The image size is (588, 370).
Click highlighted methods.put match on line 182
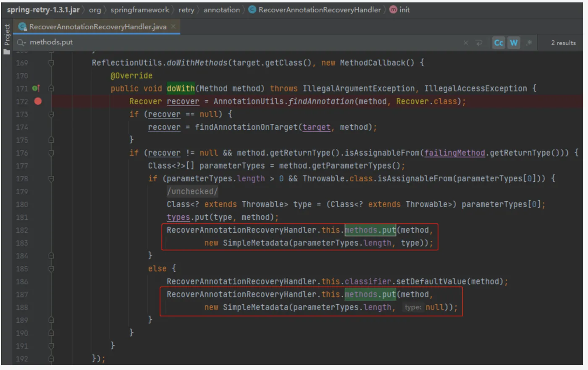[370, 230]
